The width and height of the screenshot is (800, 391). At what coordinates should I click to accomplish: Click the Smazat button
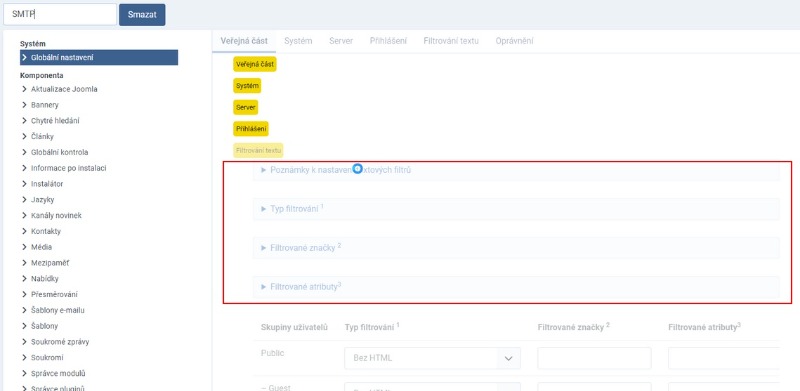[x=142, y=15]
